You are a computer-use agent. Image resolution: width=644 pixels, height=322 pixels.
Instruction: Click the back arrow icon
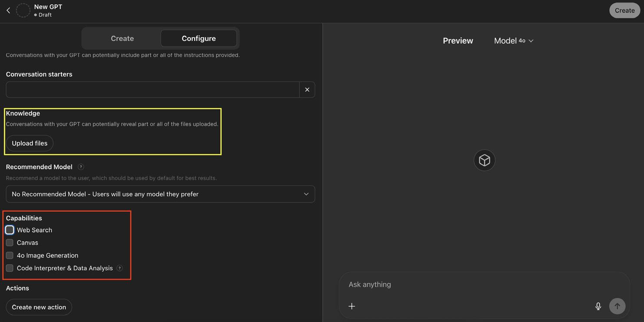(x=8, y=10)
